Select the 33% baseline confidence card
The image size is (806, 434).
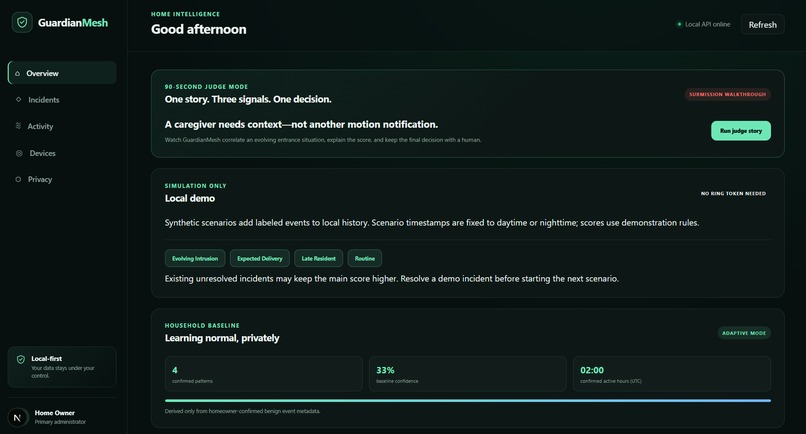[468, 374]
